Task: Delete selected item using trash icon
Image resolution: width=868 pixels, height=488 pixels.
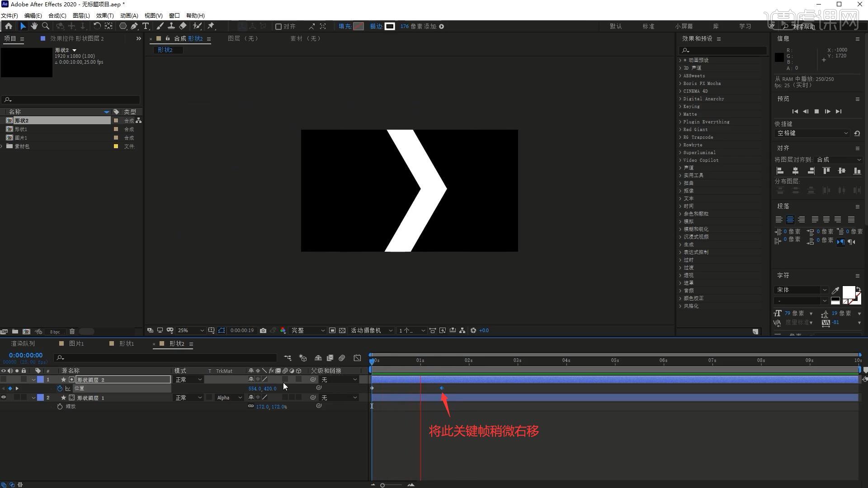Action: (72, 332)
